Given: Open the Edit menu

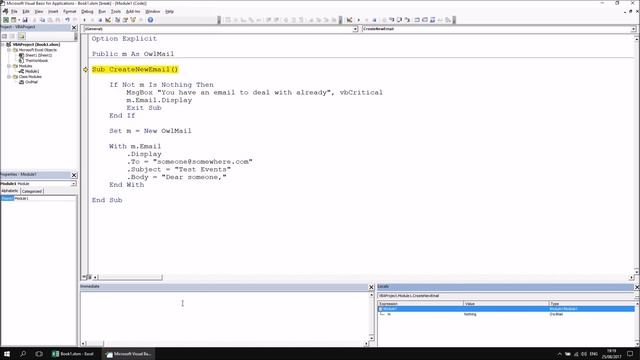Looking at the screenshot, I should (26, 11).
